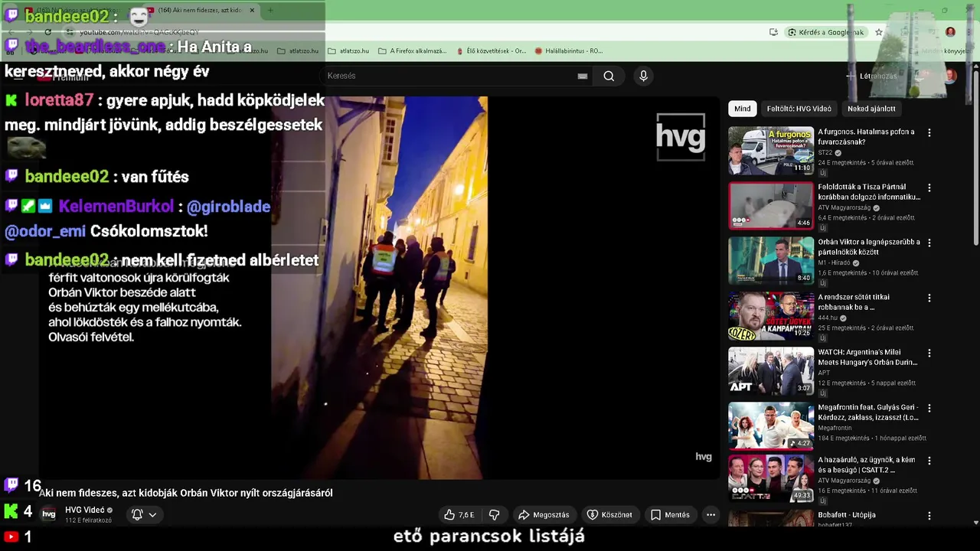Click the title Bobafett - Utópija
The image size is (980, 551).
pyautogui.click(x=847, y=515)
